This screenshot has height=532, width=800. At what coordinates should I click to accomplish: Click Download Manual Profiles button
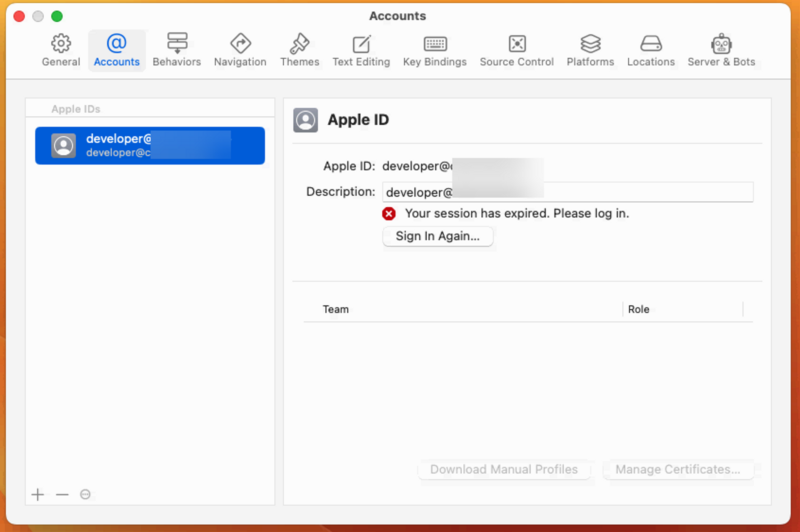click(504, 470)
